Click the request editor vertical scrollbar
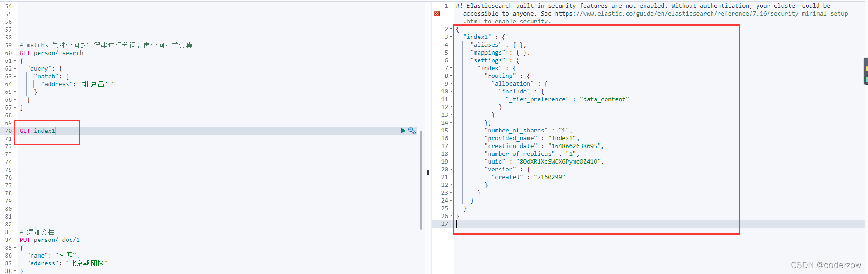The image size is (868, 274). coord(421,180)
